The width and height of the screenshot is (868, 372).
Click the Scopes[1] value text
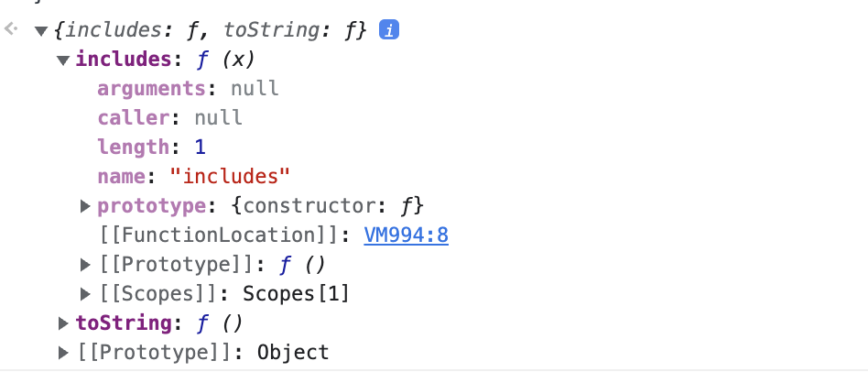click(296, 294)
